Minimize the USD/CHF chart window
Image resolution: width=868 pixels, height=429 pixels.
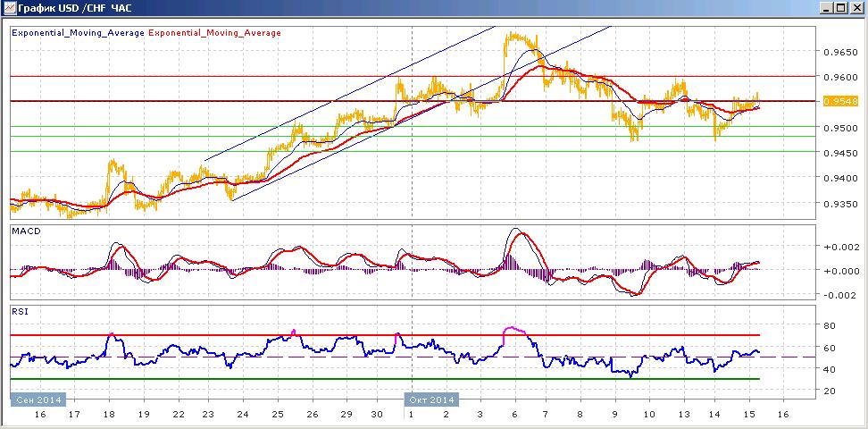coord(827,8)
